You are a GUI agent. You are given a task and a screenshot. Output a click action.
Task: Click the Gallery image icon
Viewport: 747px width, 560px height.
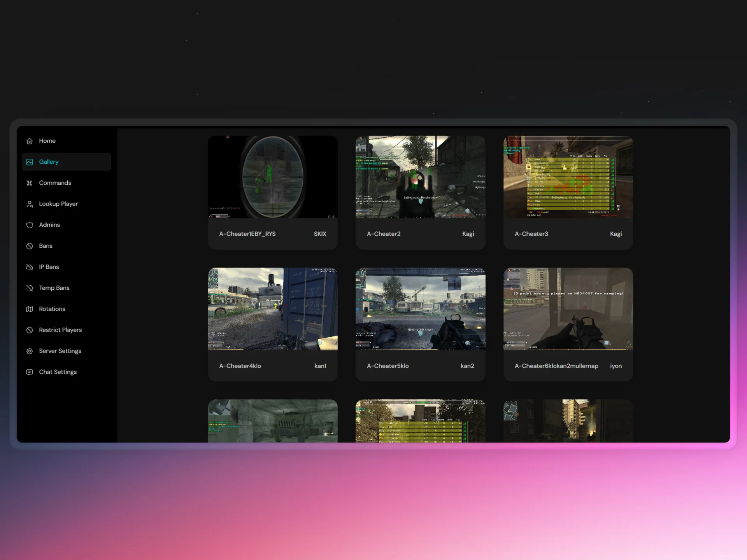[30, 162]
